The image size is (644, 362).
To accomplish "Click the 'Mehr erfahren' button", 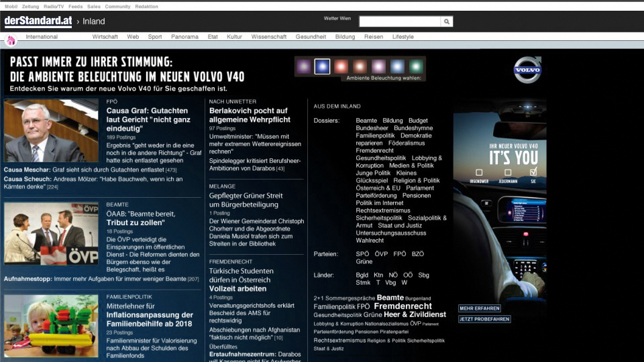I will 480,308.
